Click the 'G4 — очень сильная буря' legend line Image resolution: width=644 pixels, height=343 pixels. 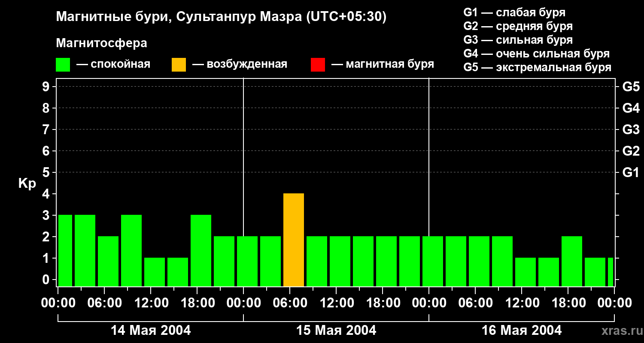point(537,54)
